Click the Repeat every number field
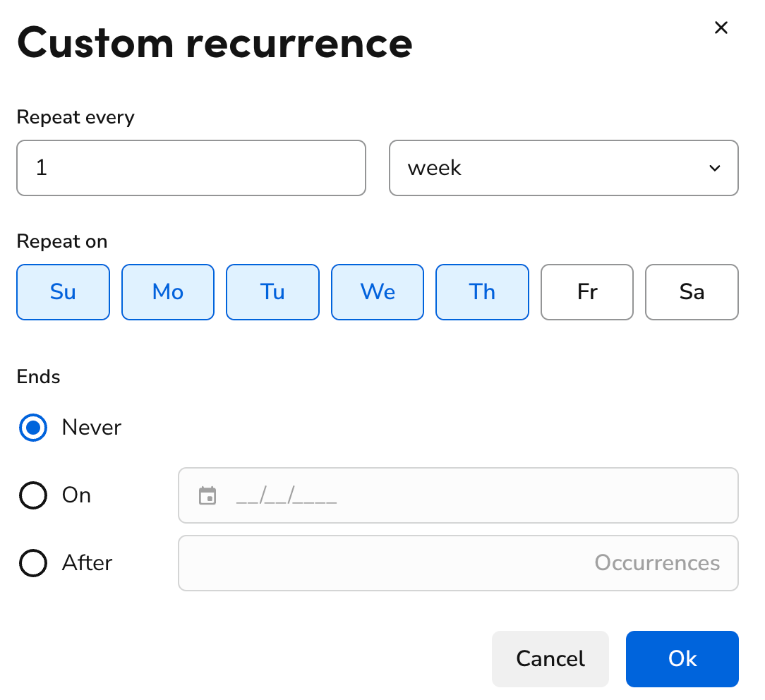The image size is (765, 700). point(191,168)
